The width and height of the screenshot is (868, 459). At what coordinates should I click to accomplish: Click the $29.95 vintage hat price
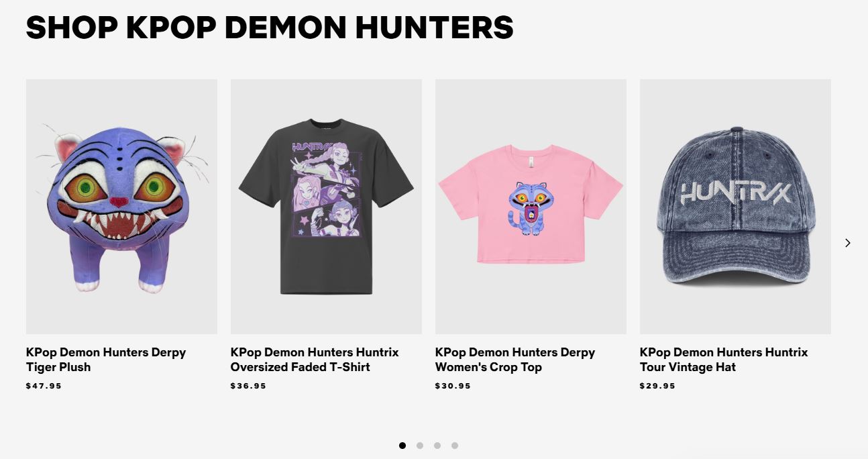[657, 386]
